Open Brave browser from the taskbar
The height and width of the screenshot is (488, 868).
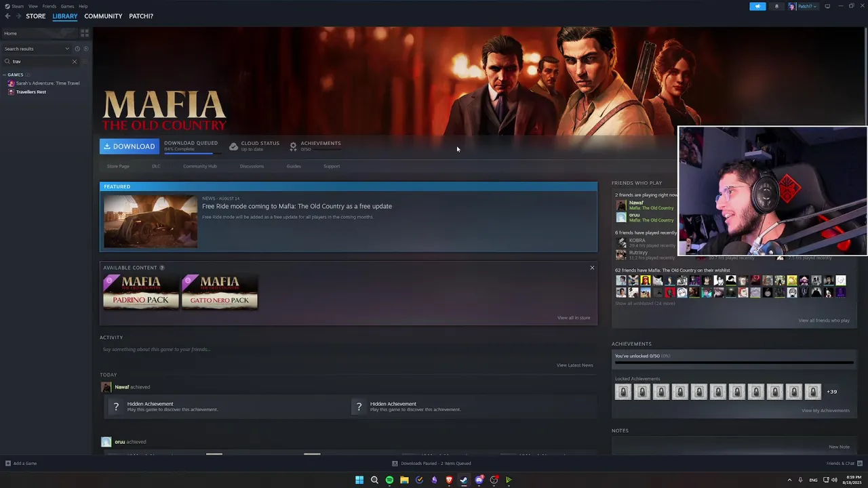tap(449, 480)
